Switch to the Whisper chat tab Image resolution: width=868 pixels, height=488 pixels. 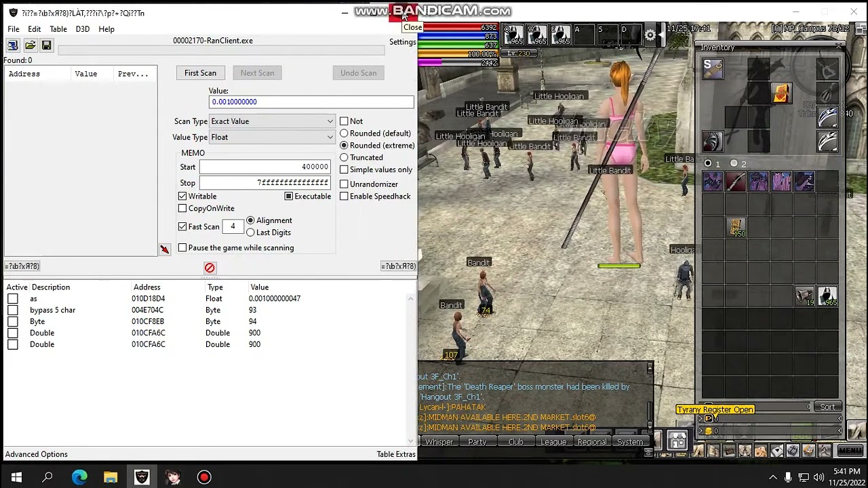pos(439,442)
